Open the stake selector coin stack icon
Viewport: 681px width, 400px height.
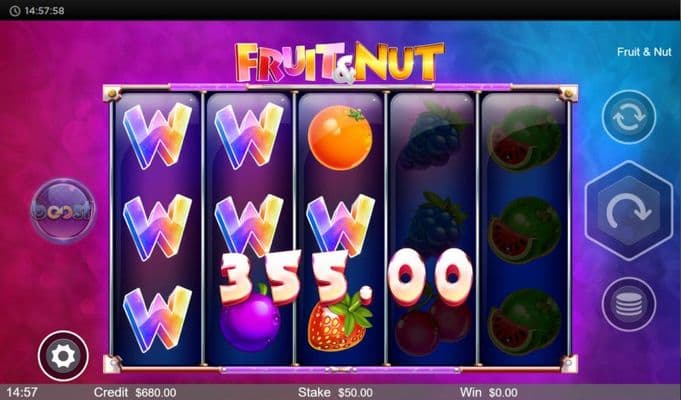(x=628, y=304)
